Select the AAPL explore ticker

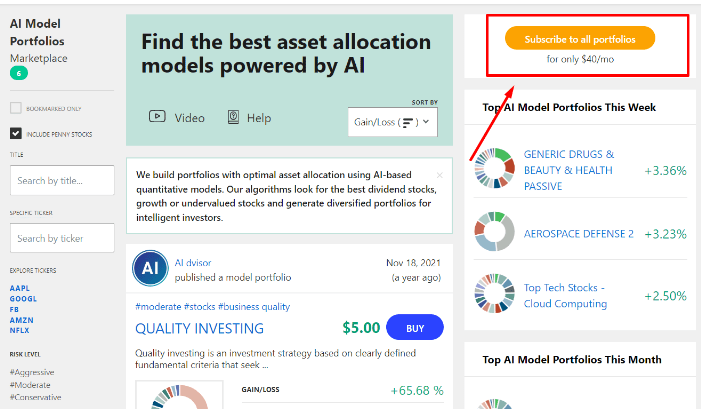coord(20,288)
